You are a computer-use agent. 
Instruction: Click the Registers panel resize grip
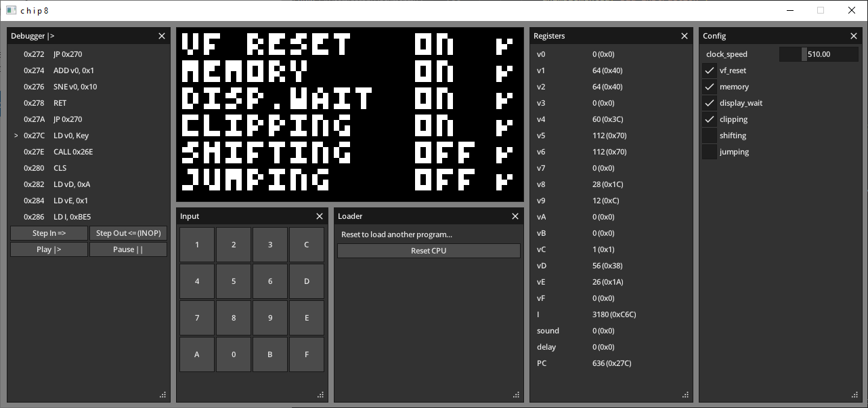click(x=686, y=395)
